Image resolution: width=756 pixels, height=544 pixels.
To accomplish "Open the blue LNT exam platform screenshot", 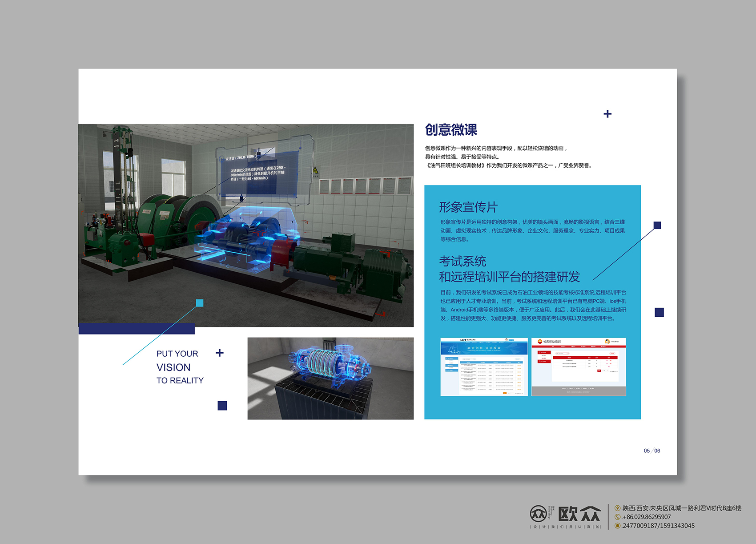I will (484, 367).
